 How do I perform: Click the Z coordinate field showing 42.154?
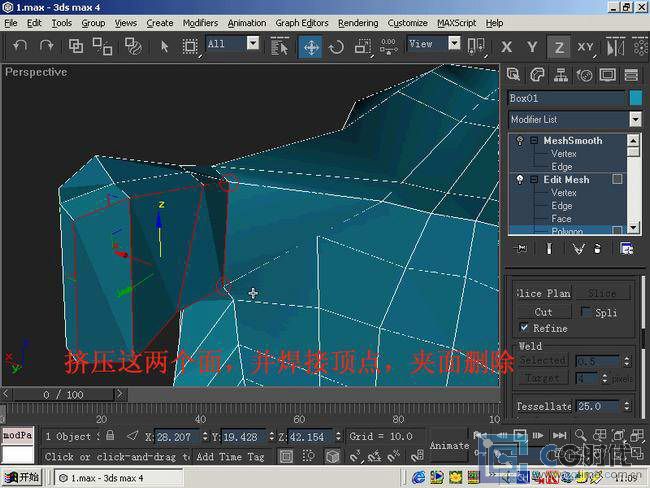(310, 436)
